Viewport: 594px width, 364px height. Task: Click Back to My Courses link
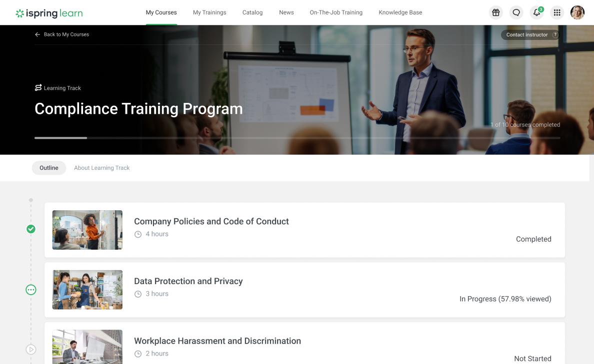pos(66,34)
